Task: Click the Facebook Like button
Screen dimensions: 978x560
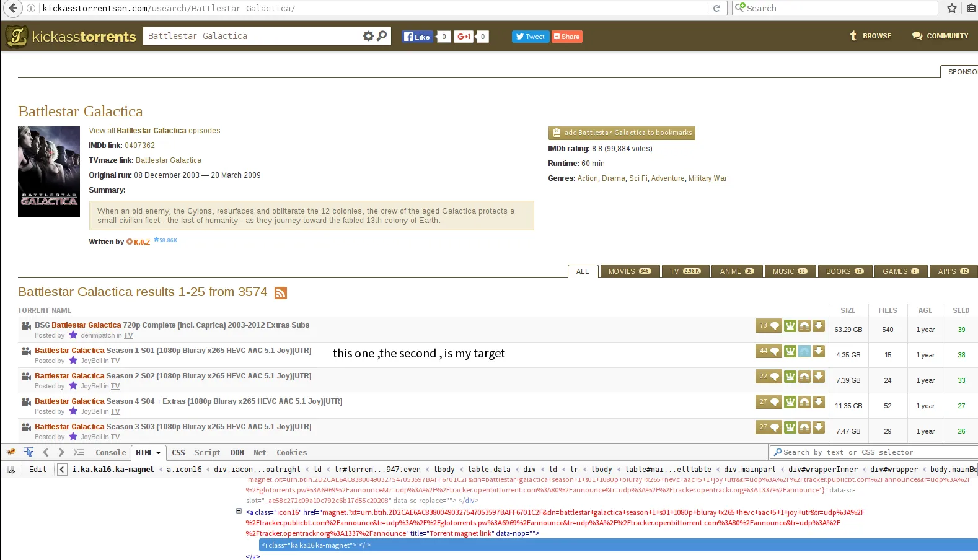Action: tap(416, 37)
